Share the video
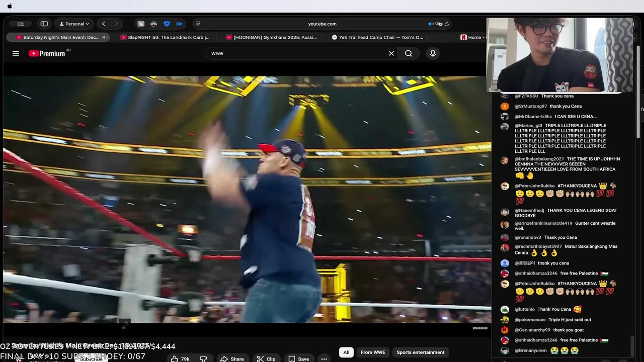 tap(232, 358)
